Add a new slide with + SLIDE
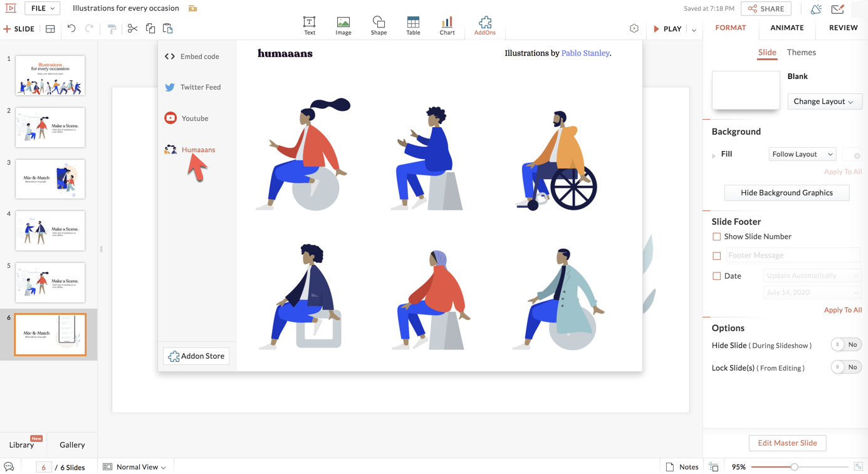Screen dimensions: 868x474 [x=19, y=29]
